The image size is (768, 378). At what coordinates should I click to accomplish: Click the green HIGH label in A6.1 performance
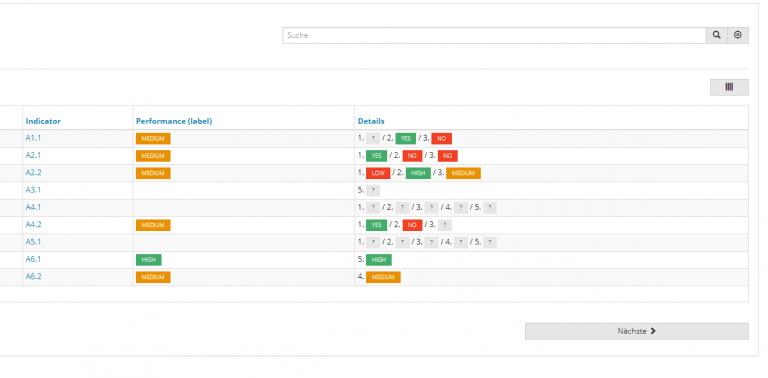tap(148, 260)
